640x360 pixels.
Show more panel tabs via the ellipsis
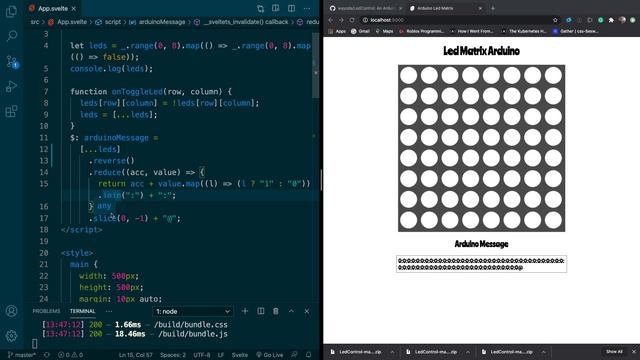point(109,311)
